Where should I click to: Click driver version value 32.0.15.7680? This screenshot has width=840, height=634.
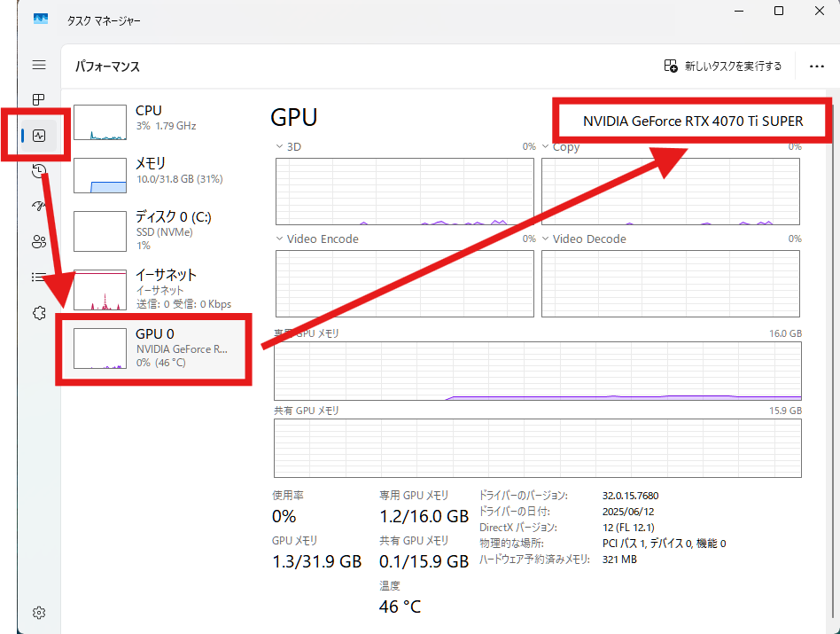pyautogui.click(x=630, y=496)
